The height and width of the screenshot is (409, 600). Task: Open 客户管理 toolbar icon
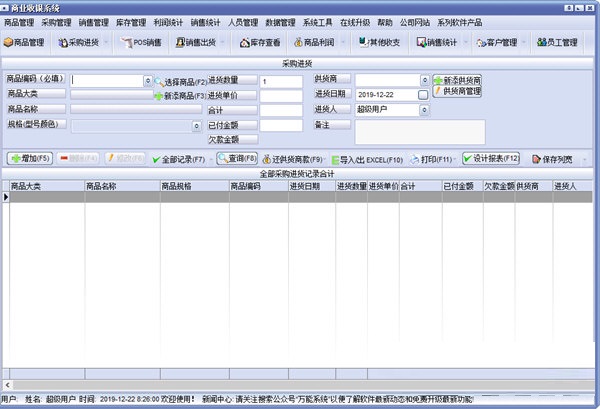pyautogui.click(x=497, y=42)
